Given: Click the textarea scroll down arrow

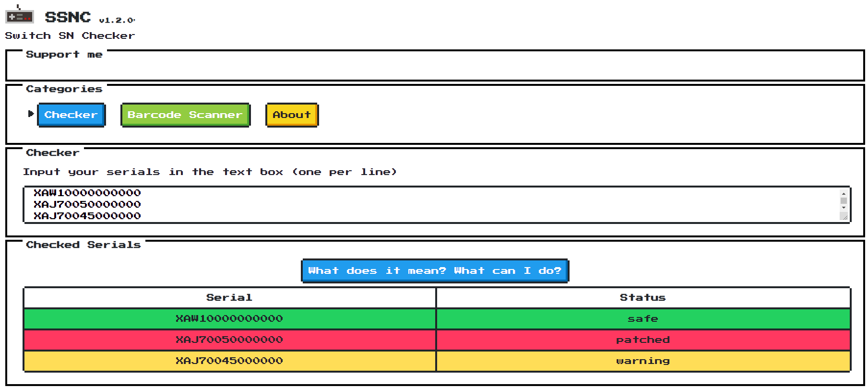Looking at the screenshot, I should pos(844,208).
